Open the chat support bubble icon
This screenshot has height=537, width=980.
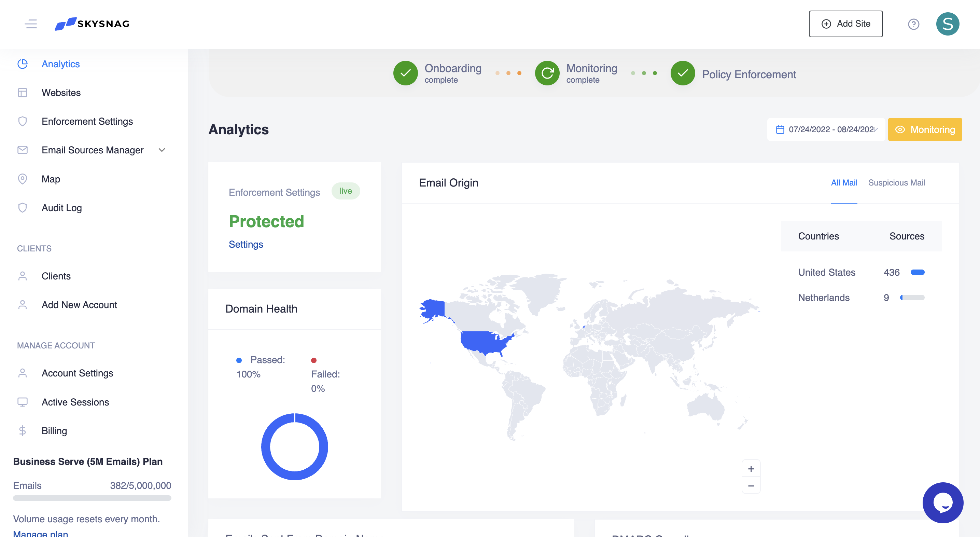point(943,503)
